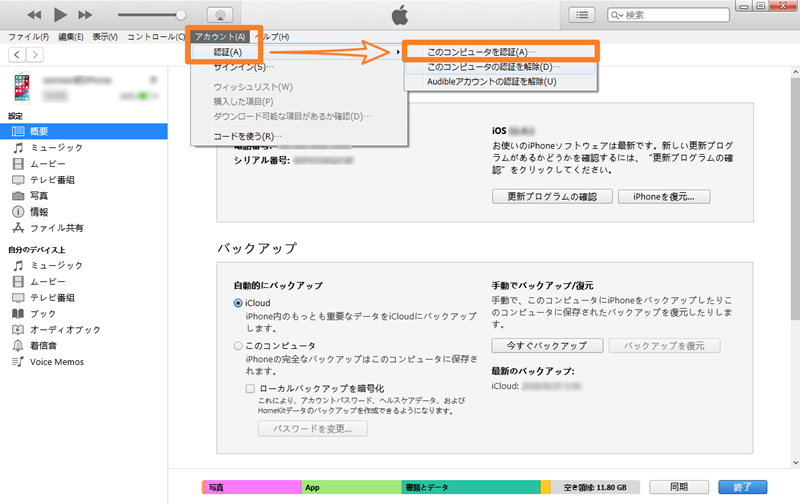Enable ローカルバックアップを暗号化 checkbox
Image resolution: width=800 pixels, height=504 pixels.
(250, 389)
